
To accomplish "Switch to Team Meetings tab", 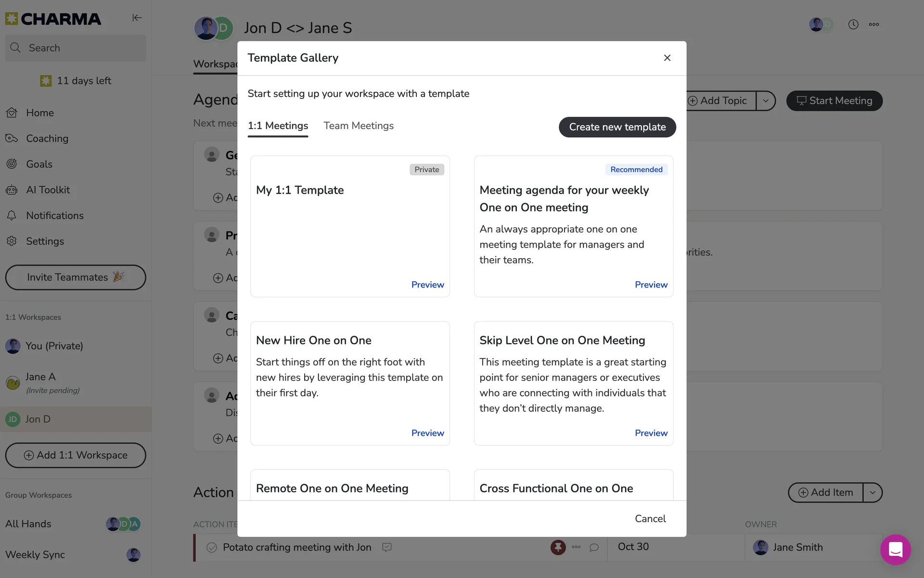I will tap(359, 126).
